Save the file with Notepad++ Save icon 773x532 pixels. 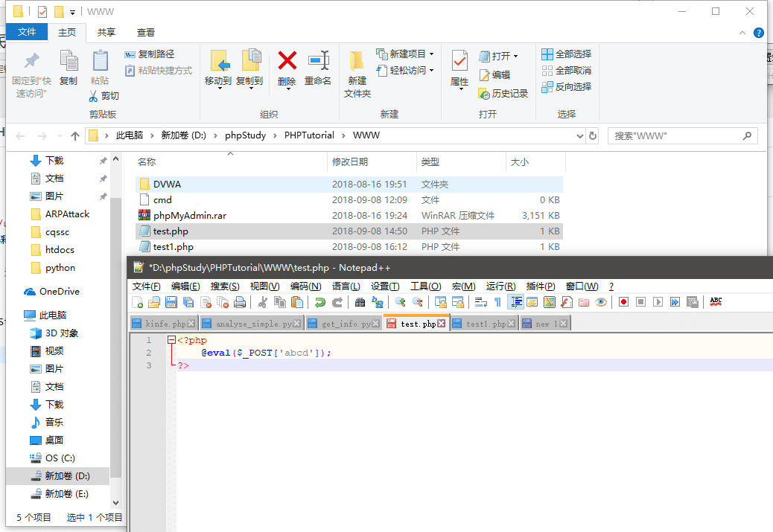click(x=171, y=302)
